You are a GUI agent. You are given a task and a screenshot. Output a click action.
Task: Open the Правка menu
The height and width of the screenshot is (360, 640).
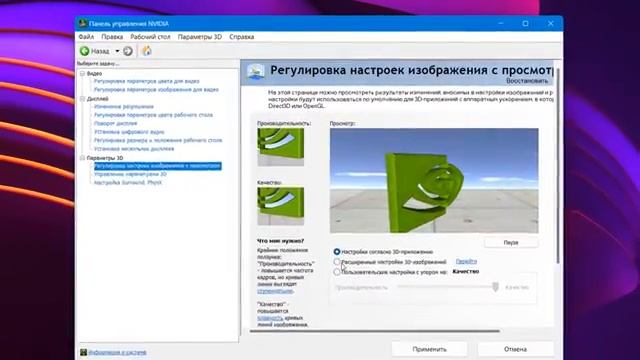(112, 37)
